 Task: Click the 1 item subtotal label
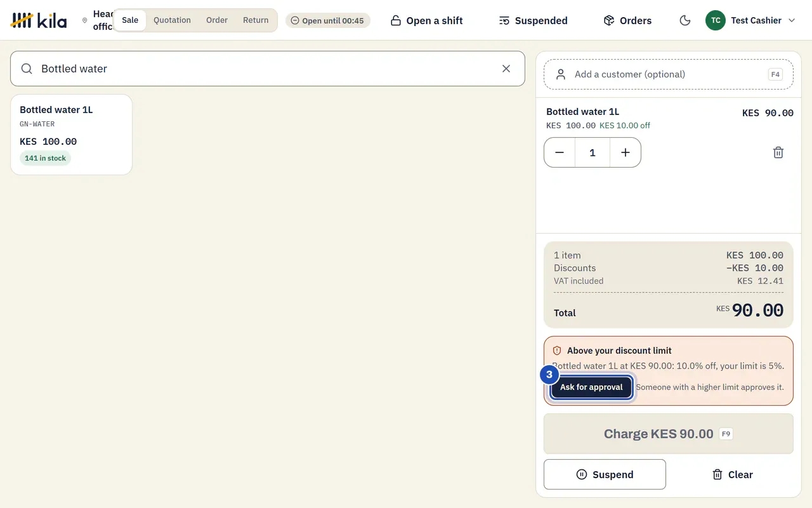[x=567, y=255]
